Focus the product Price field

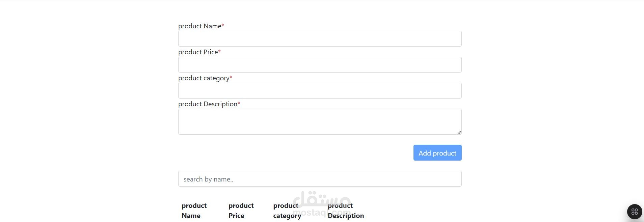[x=319, y=64]
